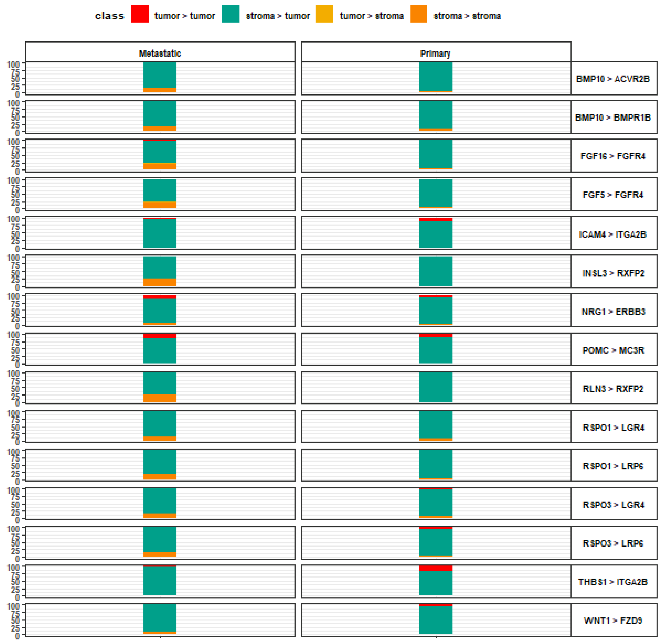665x644 pixels.
Task: Click the Primary bar in the THBS1 > ITGA2B row
Action: click(x=436, y=580)
